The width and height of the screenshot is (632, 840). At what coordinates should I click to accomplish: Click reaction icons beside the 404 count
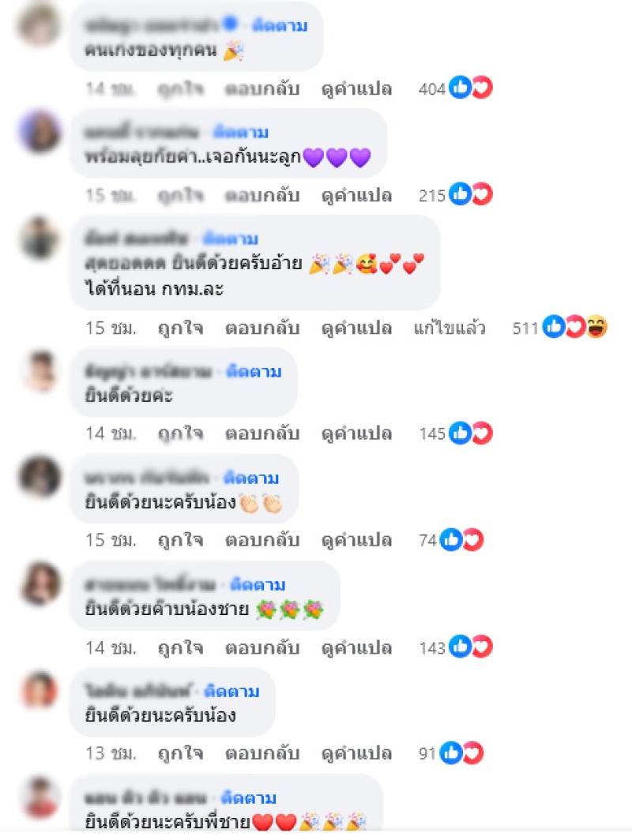tap(471, 88)
